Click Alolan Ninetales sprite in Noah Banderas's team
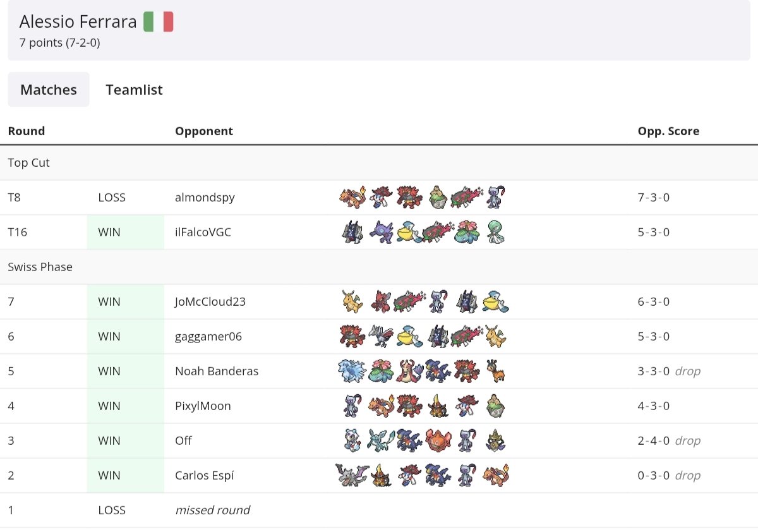 click(352, 372)
